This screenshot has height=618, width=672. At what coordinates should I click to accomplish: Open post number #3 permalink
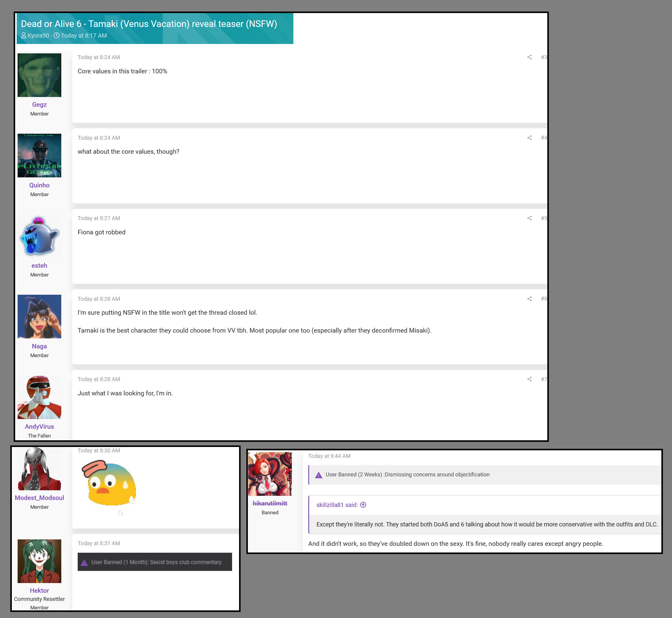(544, 57)
